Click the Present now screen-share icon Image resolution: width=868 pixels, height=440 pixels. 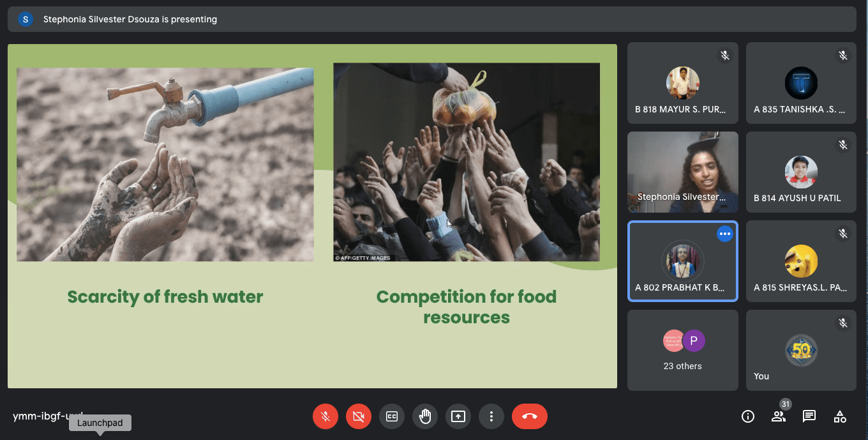(x=458, y=416)
